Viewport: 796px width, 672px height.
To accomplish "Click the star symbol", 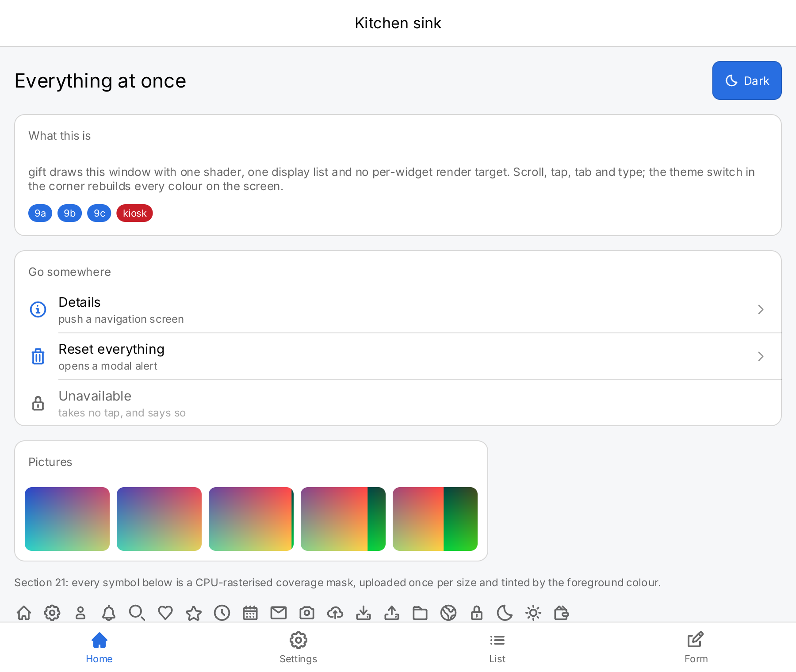I will pos(194,613).
